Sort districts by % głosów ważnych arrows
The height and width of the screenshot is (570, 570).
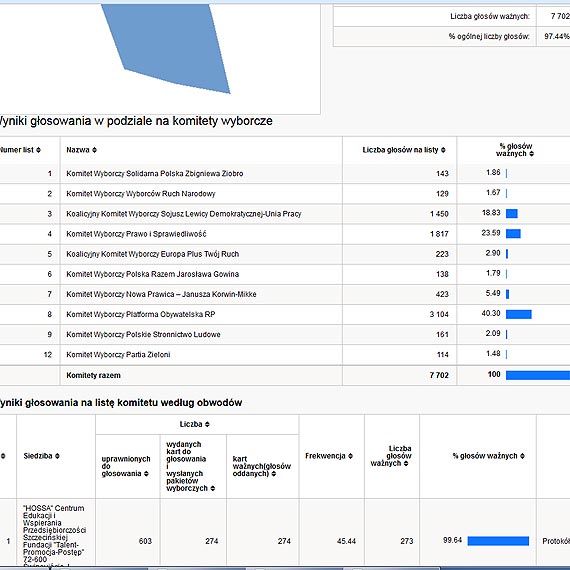point(522,456)
